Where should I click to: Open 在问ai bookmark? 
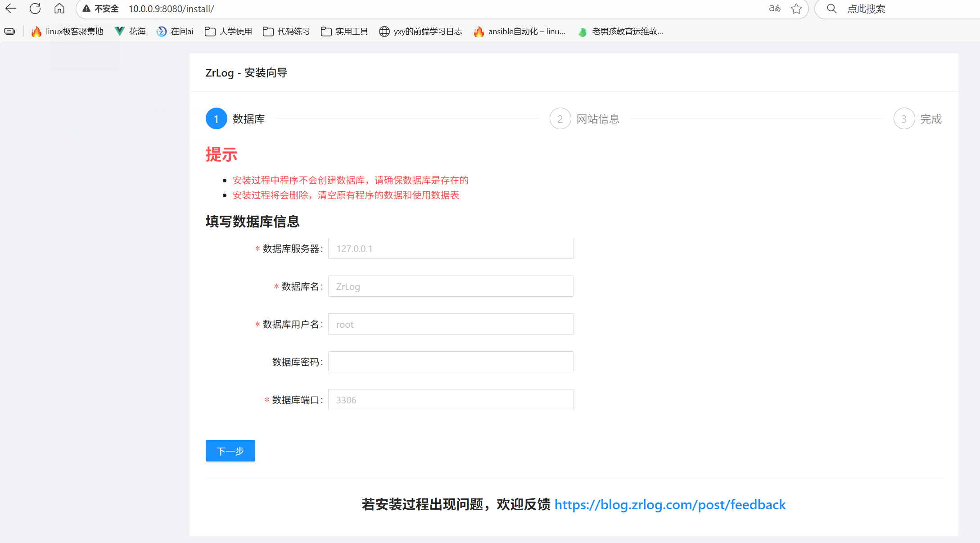click(175, 31)
